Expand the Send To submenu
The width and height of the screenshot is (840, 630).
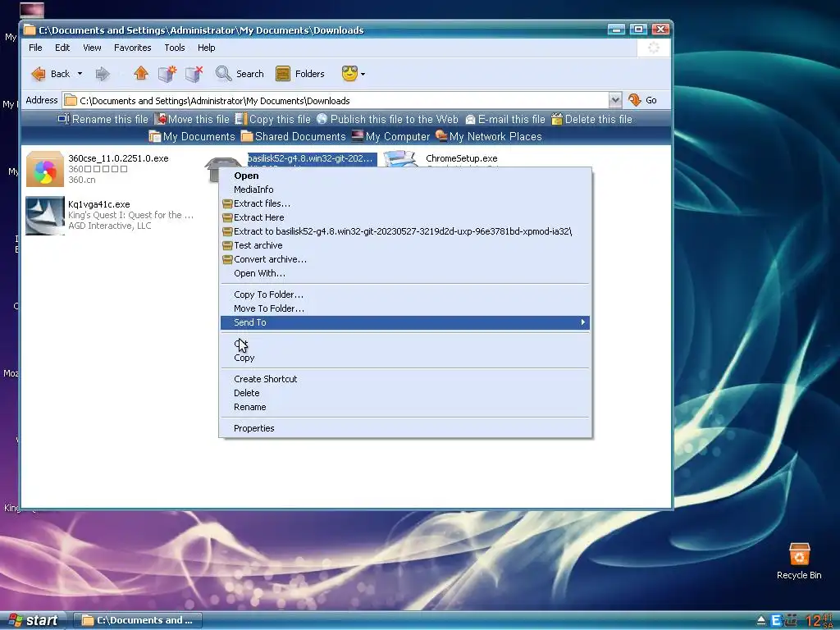coord(405,322)
